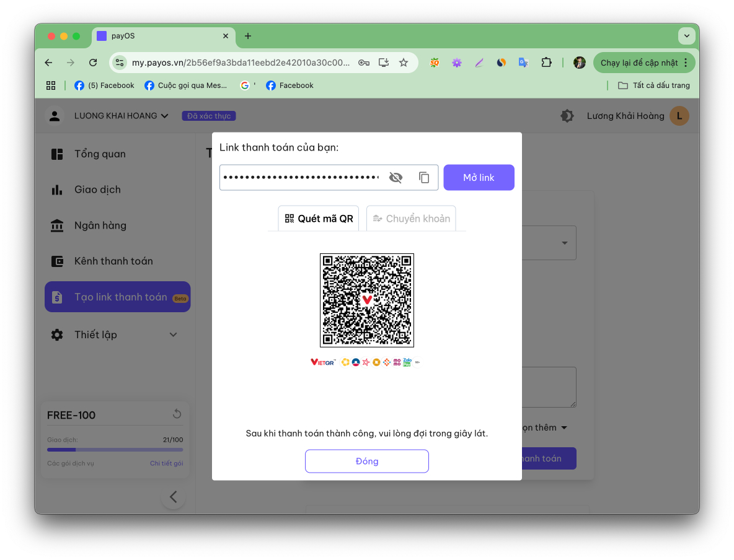
Task: Select Tạo link thanh toán menu item
Action: [x=118, y=297]
